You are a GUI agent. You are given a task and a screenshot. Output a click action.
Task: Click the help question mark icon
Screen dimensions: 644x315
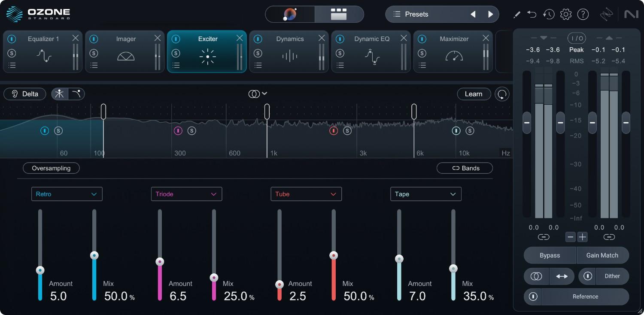click(583, 14)
